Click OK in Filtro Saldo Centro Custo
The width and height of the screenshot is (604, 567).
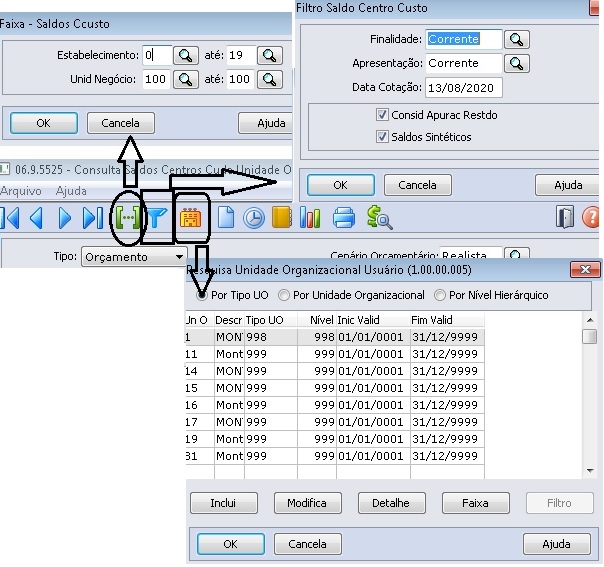[341, 185]
